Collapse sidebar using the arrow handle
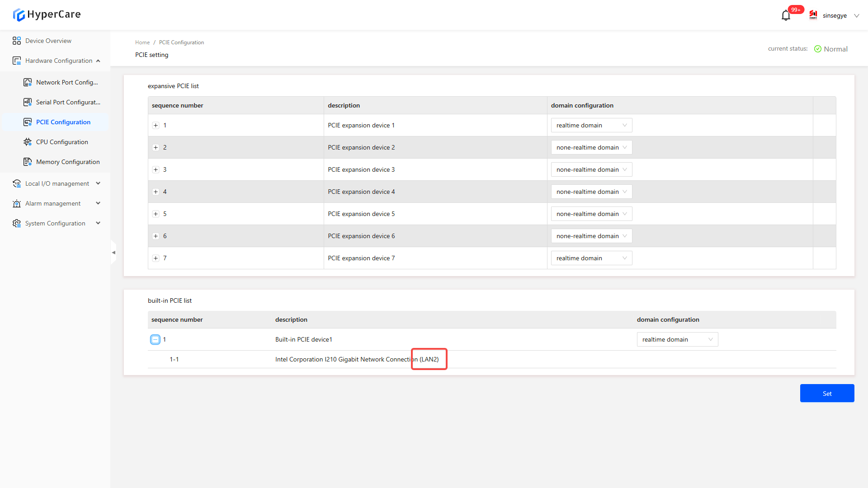The height and width of the screenshot is (488, 868). (x=113, y=253)
